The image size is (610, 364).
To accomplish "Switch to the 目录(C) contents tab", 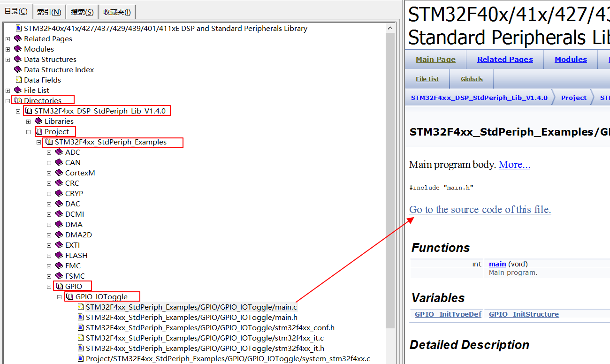I will tap(16, 11).
